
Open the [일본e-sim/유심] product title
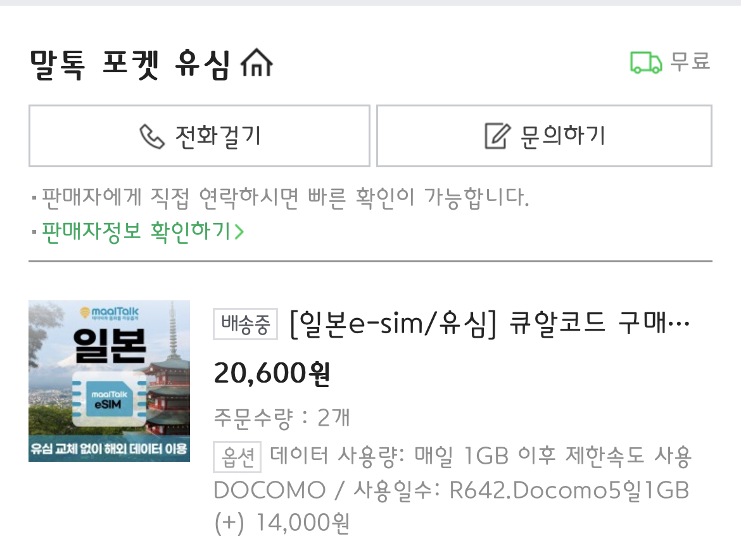click(490, 324)
